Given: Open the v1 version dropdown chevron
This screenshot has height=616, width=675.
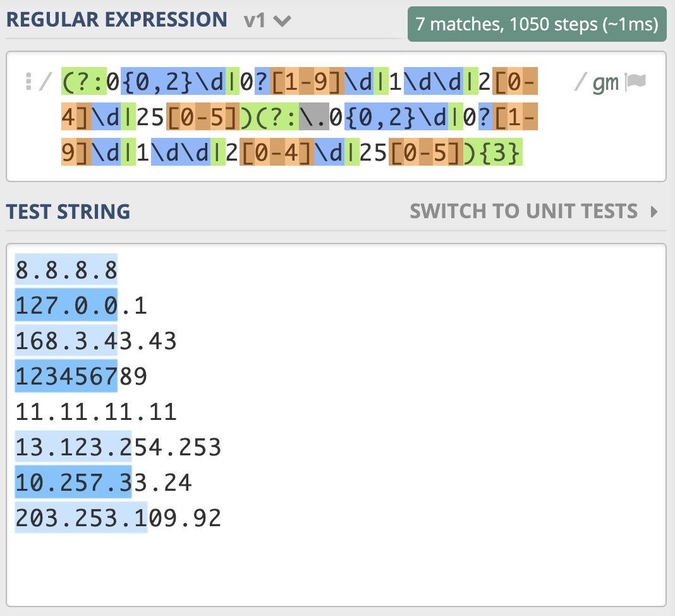Looking at the screenshot, I should [282, 21].
